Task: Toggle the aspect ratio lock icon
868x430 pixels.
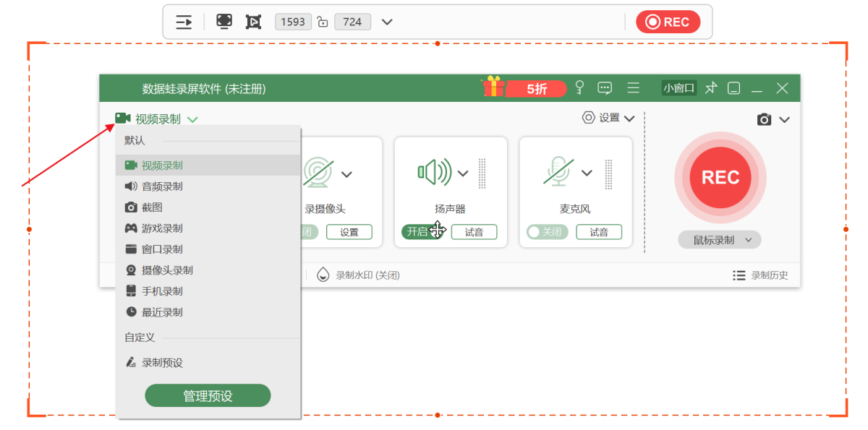Action: pyautogui.click(x=323, y=22)
